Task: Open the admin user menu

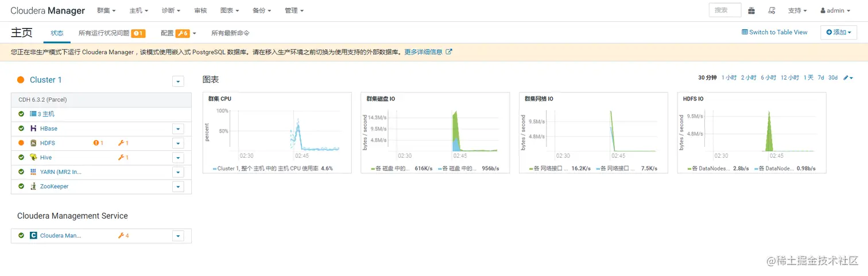Action: (835, 10)
